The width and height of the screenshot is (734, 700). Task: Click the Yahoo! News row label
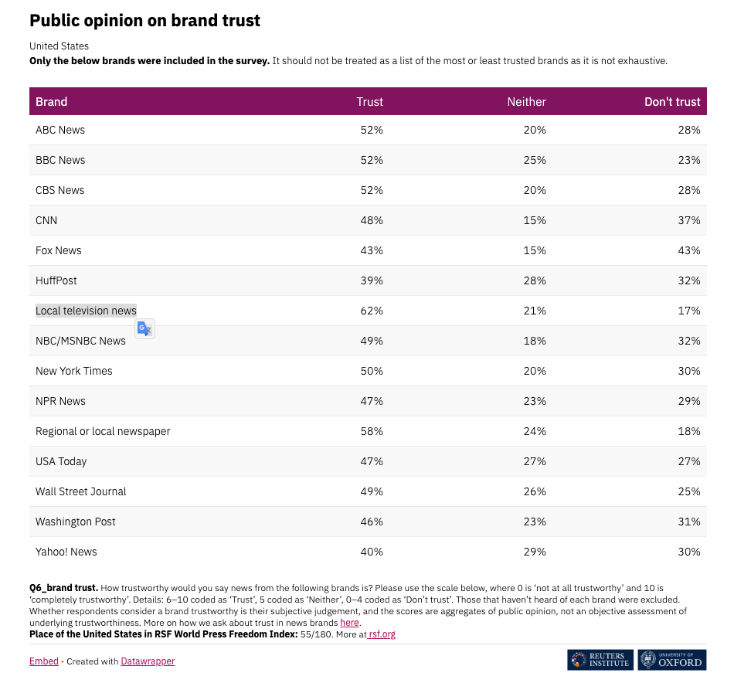point(66,552)
